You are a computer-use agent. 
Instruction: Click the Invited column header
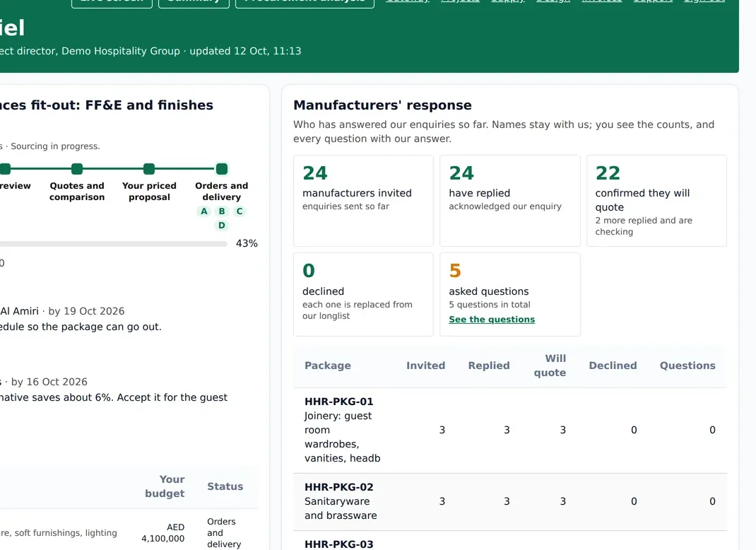pyautogui.click(x=425, y=365)
